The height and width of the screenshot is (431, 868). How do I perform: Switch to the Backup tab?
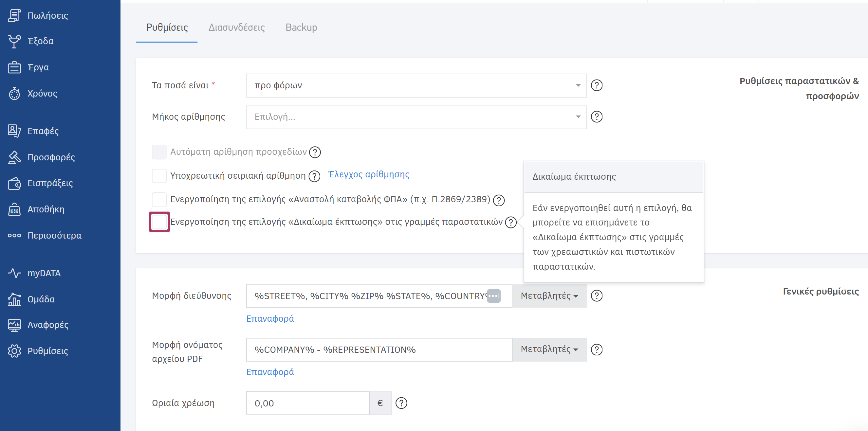coord(301,27)
